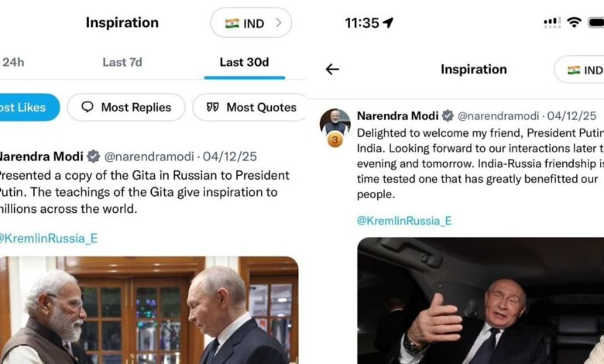Open the Modi and Putin handshake photo

click(x=149, y=310)
